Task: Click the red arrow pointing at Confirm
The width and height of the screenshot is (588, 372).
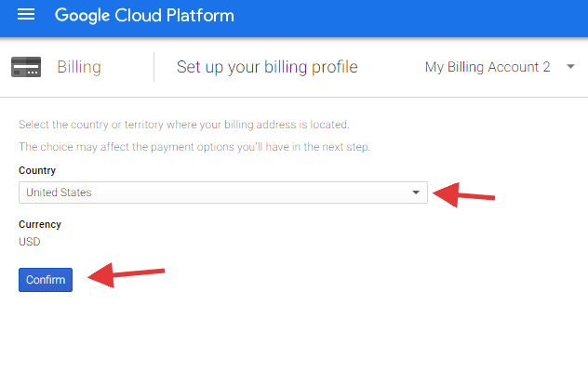Action: click(126, 274)
